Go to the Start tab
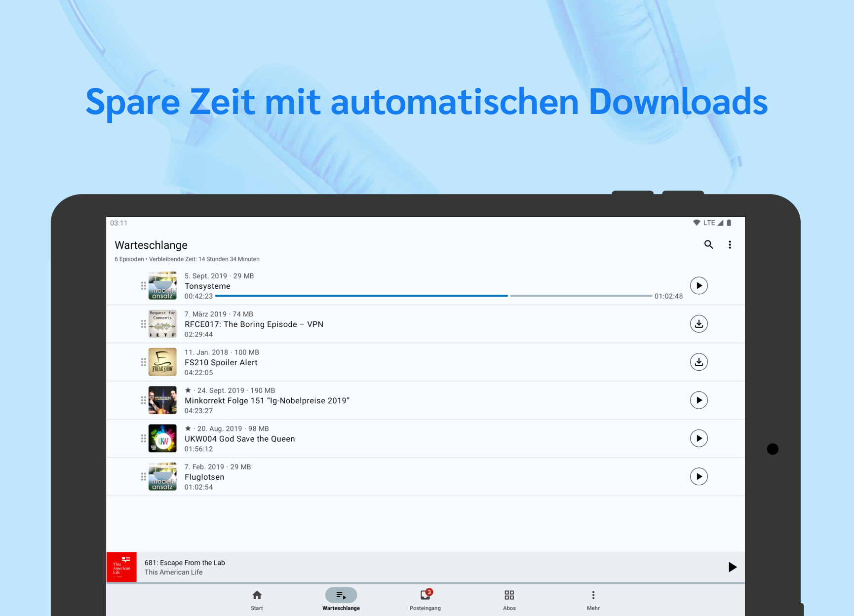 (257, 599)
